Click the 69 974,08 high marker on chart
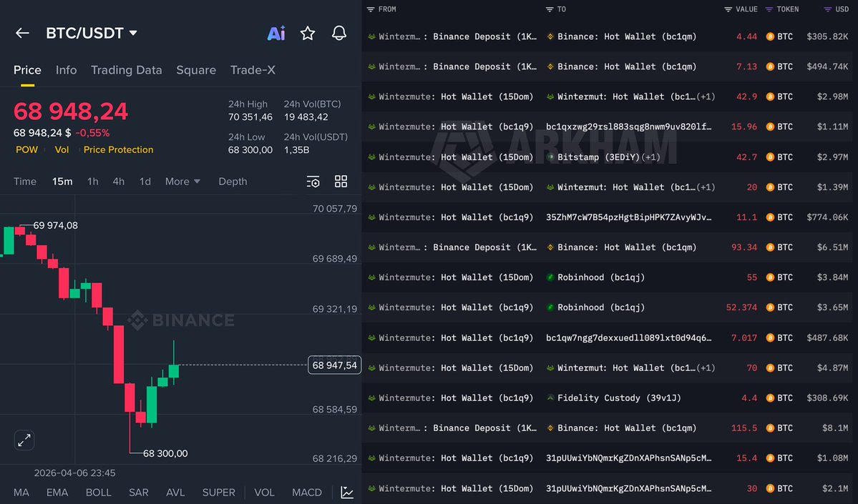This screenshot has height=504, width=858. pyautogui.click(x=55, y=225)
